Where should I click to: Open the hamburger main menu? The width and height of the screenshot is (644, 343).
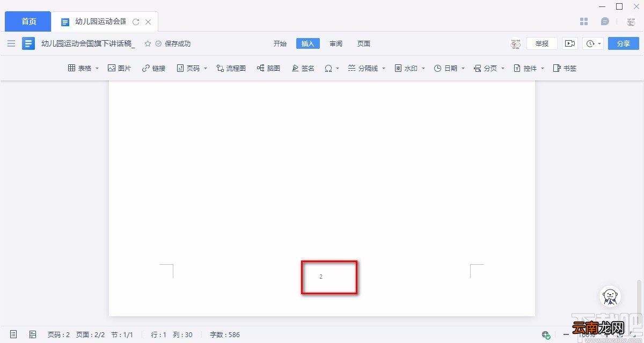pyautogui.click(x=11, y=43)
